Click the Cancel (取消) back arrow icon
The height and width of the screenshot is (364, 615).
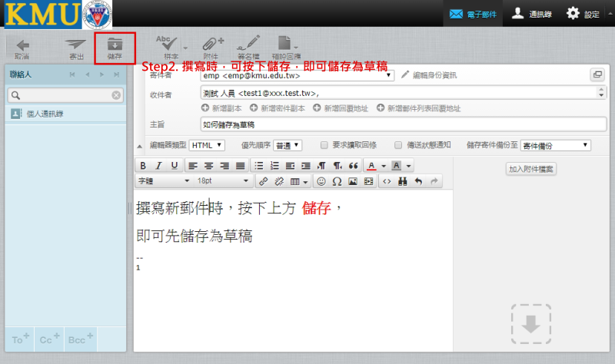(22, 45)
